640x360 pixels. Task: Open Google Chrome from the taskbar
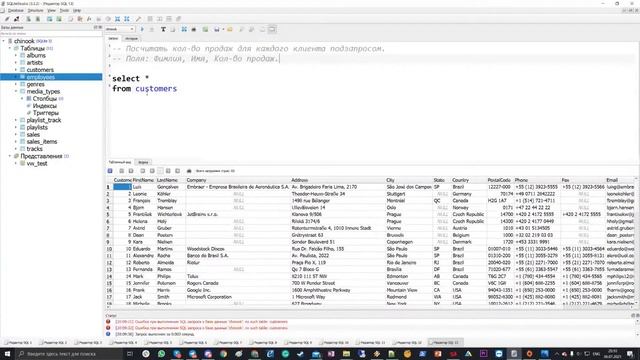[x=223, y=353]
